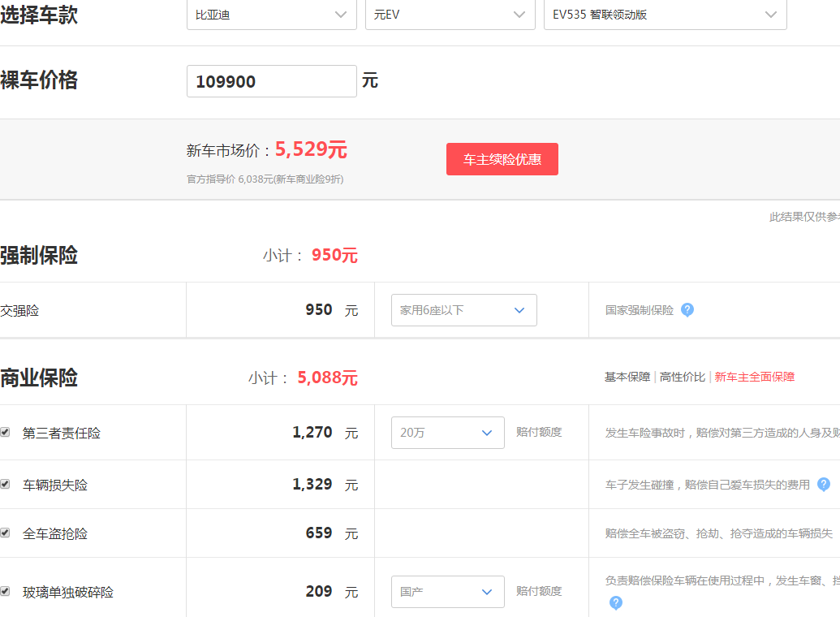Click the 交强险 row label
840x617 pixels.
point(19,311)
